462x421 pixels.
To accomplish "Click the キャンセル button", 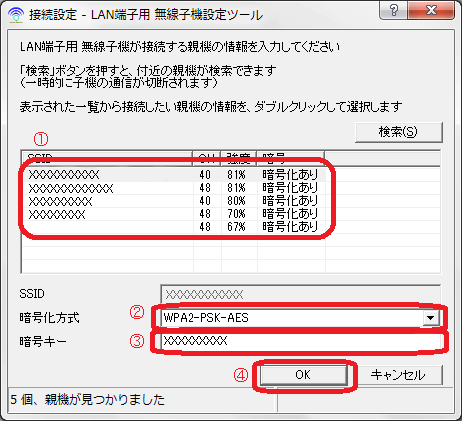I will (399, 375).
